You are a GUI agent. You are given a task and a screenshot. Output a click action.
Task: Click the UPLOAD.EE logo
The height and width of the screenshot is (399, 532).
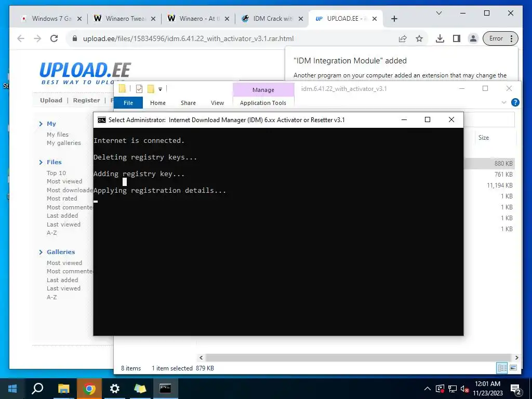[x=85, y=73]
